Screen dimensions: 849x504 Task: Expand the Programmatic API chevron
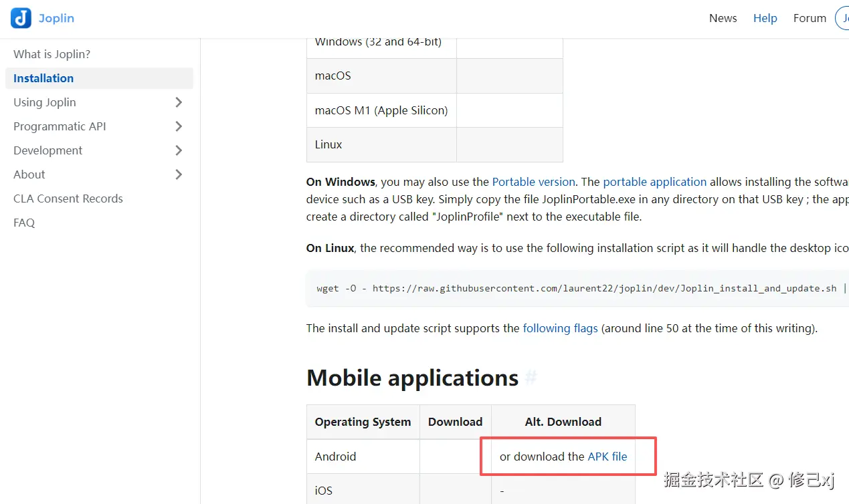pyautogui.click(x=179, y=126)
